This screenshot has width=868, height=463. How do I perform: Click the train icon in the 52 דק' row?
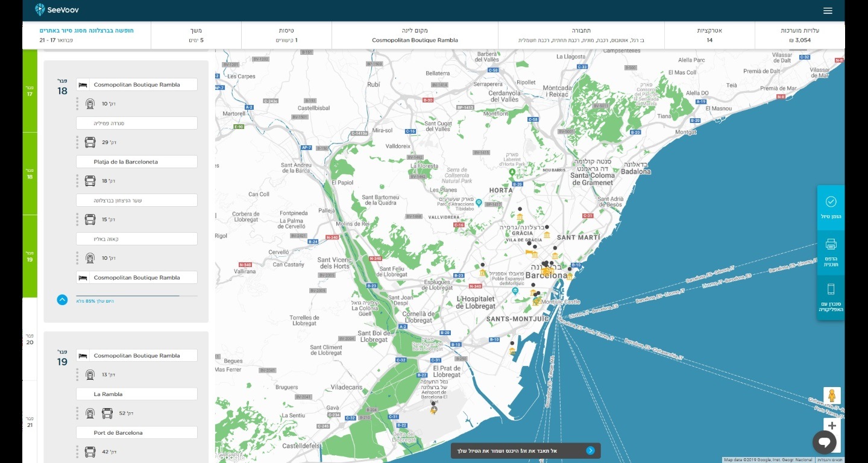click(90, 413)
